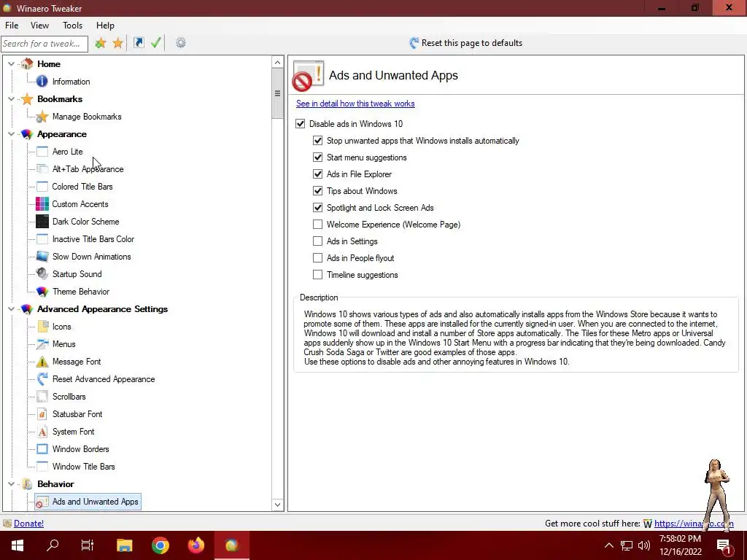Collapse the Home tree node

click(x=11, y=64)
